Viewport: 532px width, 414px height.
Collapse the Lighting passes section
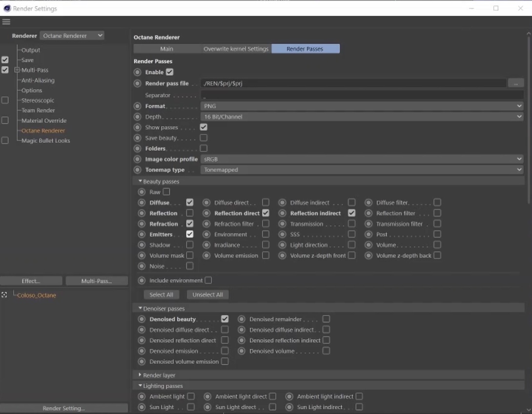click(140, 386)
